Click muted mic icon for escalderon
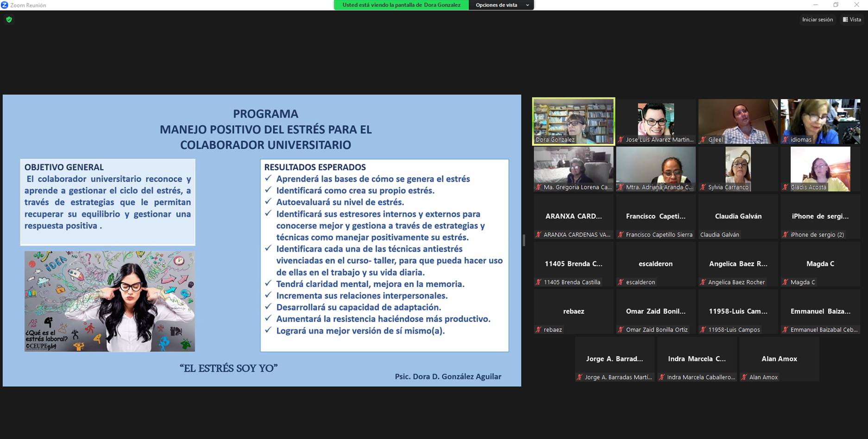868x439 pixels. (x=621, y=282)
